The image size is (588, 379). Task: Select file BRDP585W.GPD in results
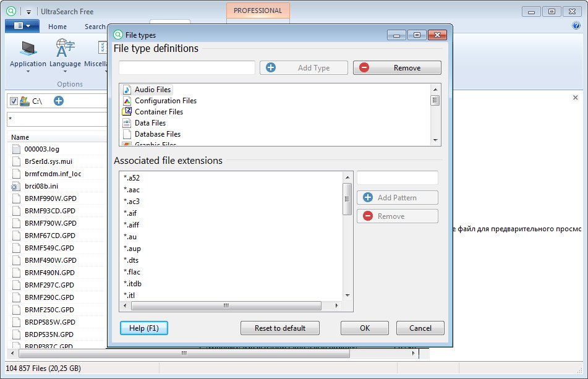click(x=50, y=322)
